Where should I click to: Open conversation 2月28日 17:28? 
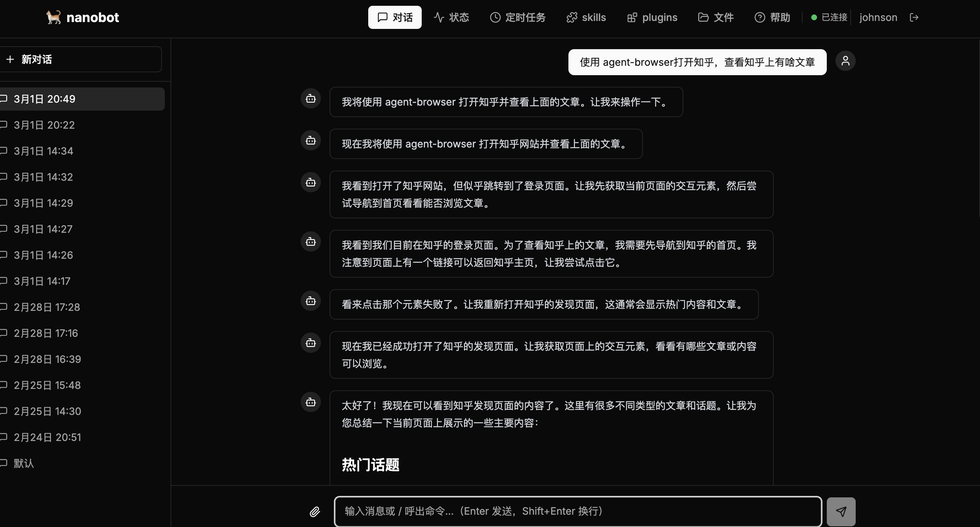click(82, 308)
